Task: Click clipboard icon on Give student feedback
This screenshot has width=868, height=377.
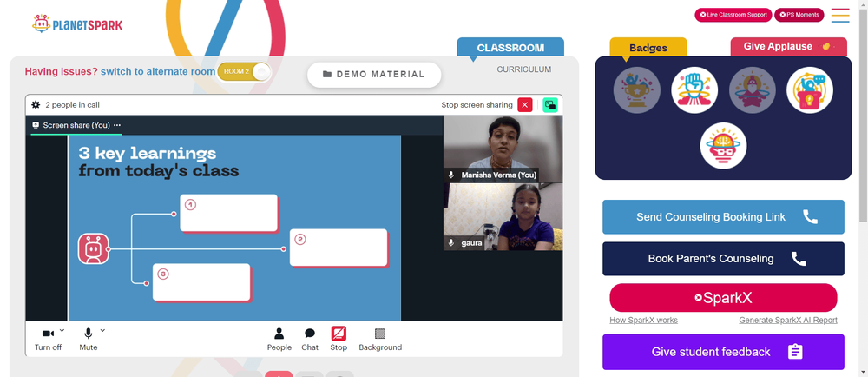Action: pyautogui.click(x=795, y=352)
